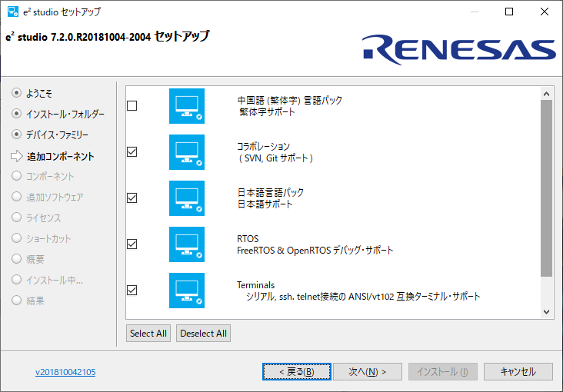563x392 pixels.
Task: Uncheck the RTOS FreeRTOS checkbox
Action: tap(132, 244)
